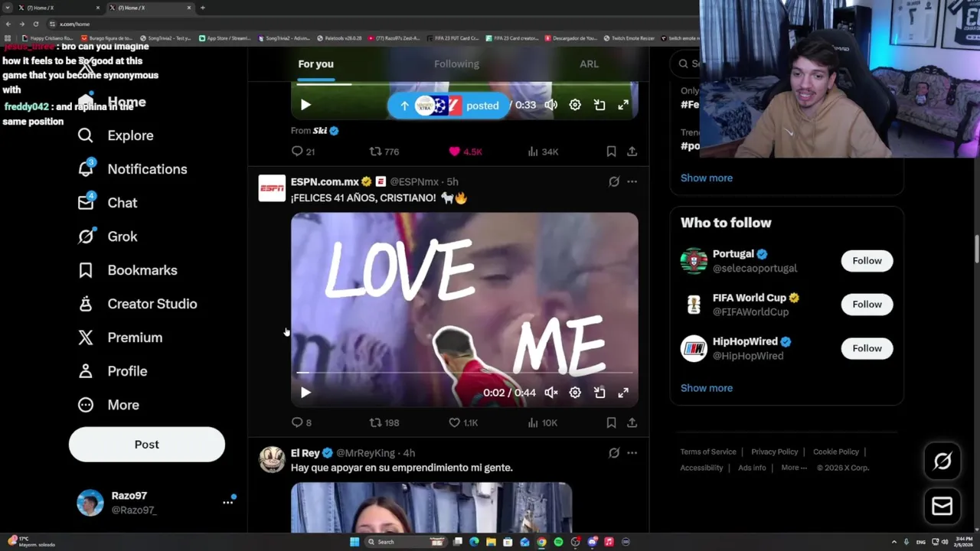
Task: Follow the Portugal account
Action: [867, 261]
